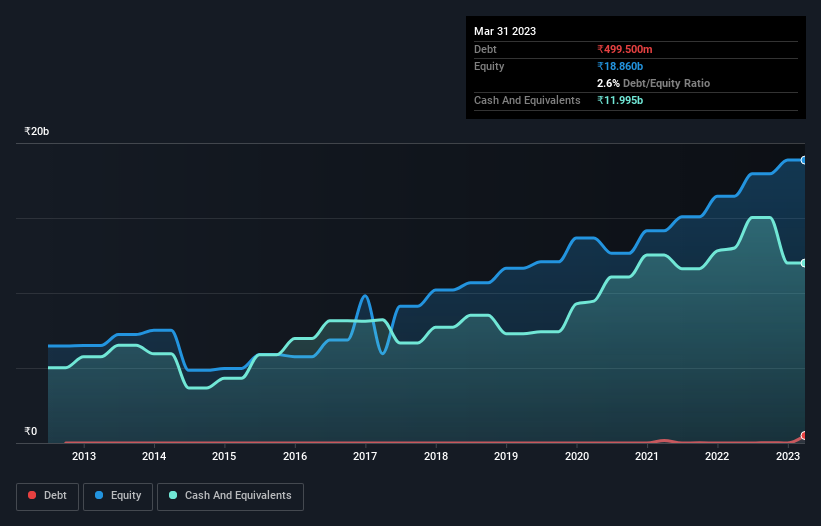Image resolution: width=821 pixels, height=526 pixels.
Task: Click the Cash And Equivalents endpoint dot
Action: pos(804,263)
